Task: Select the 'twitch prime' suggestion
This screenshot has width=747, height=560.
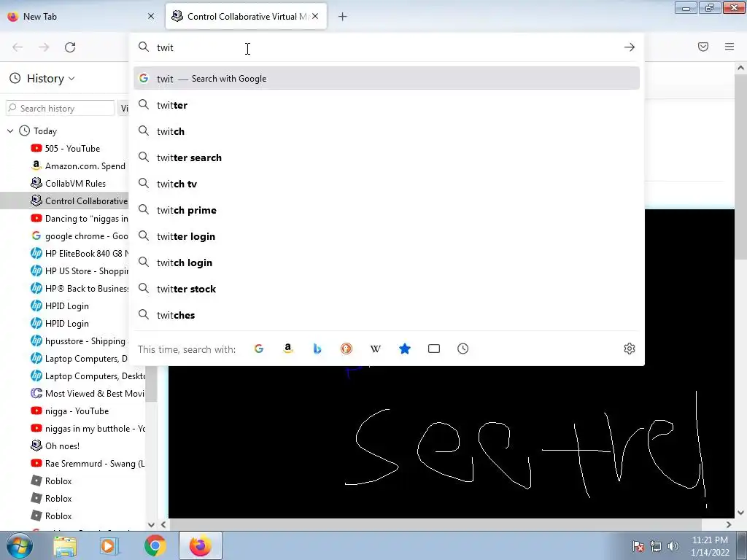Action: tap(387, 210)
